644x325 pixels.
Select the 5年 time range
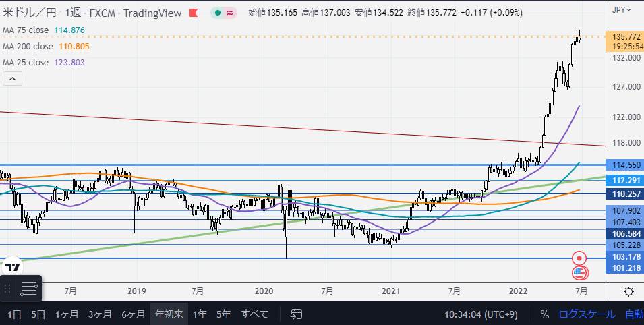(x=224, y=314)
